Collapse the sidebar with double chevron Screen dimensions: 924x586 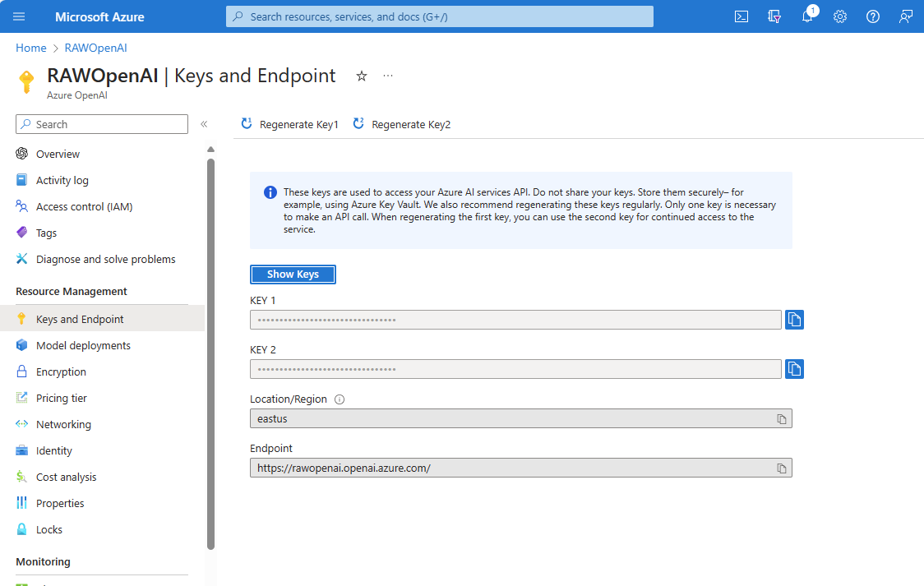point(204,124)
